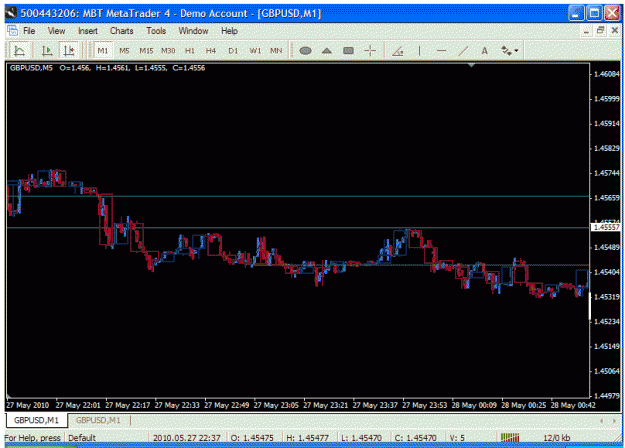This screenshot has width=625, height=448.
Task: Open the View menu
Action: pyautogui.click(x=56, y=31)
